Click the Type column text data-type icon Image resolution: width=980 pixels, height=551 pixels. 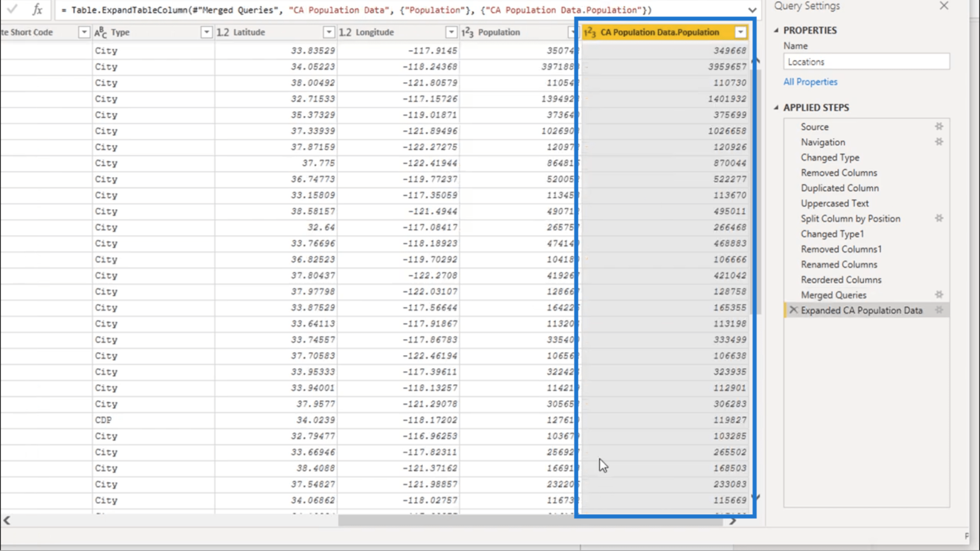pos(100,32)
